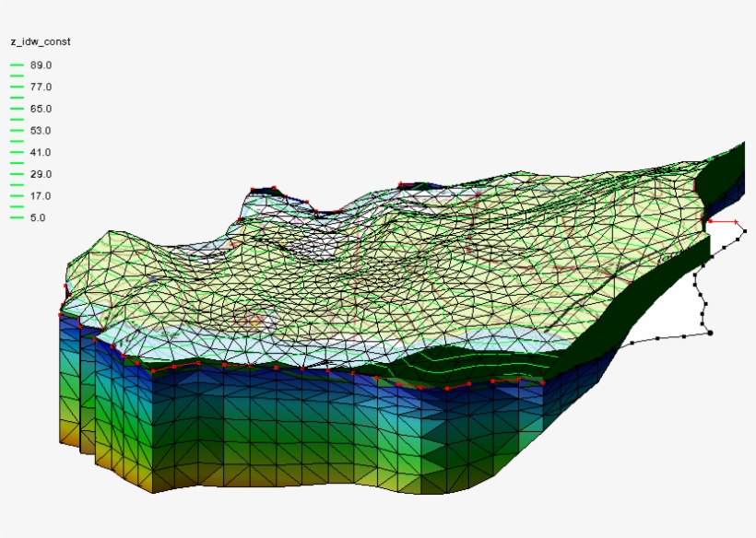Select the 89.0 legend value label

pyautogui.click(x=41, y=65)
